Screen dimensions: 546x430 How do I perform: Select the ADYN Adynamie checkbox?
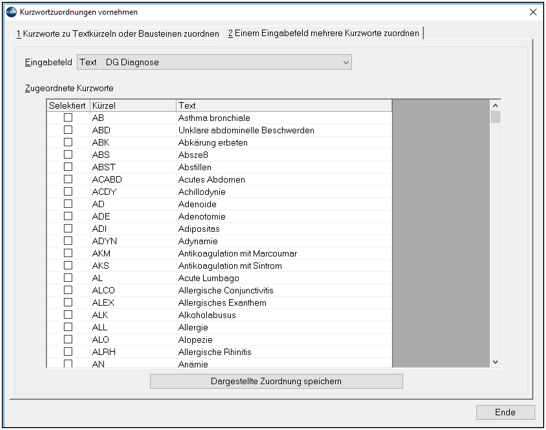(x=68, y=241)
